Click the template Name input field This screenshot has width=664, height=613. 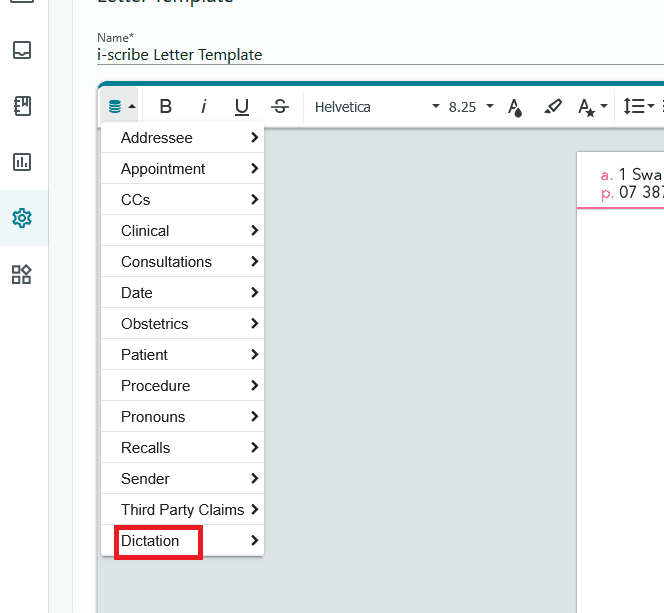[380, 55]
